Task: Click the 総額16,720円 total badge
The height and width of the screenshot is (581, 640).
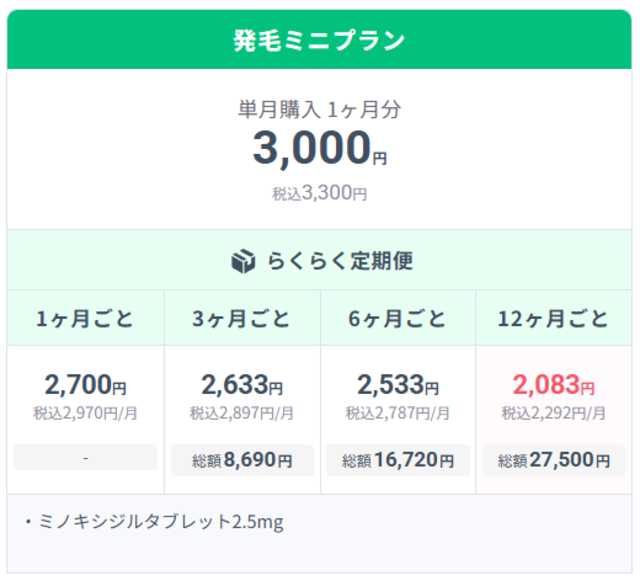Action: [x=398, y=460]
